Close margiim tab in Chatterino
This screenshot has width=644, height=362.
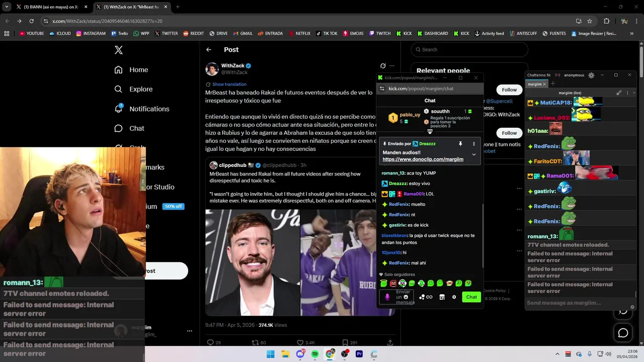(x=544, y=84)
